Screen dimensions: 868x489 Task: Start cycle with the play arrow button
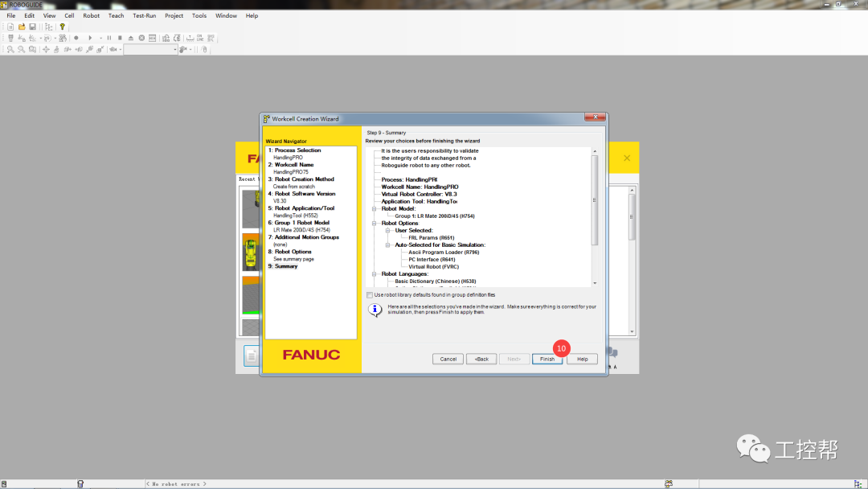pyautogui.click(x=90, y=39)
